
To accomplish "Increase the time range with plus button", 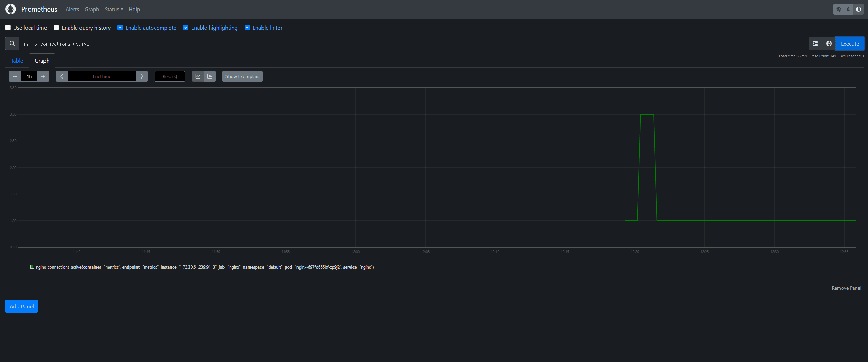I will (43, 76).
